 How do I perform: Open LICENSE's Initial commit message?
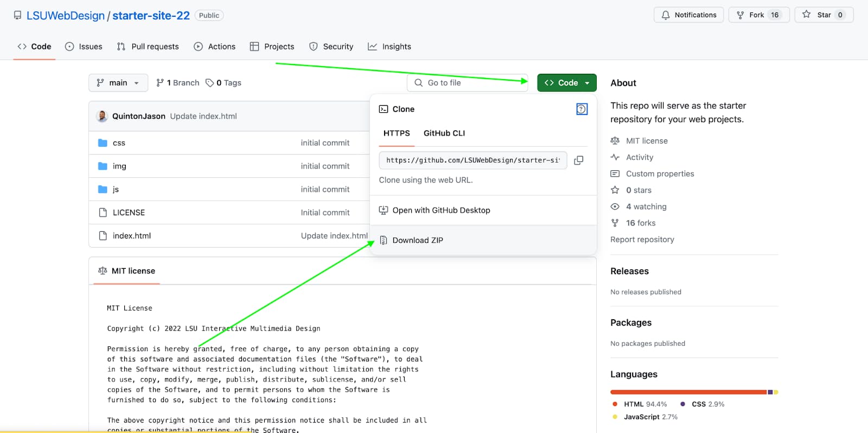click(x=325, y=212)
